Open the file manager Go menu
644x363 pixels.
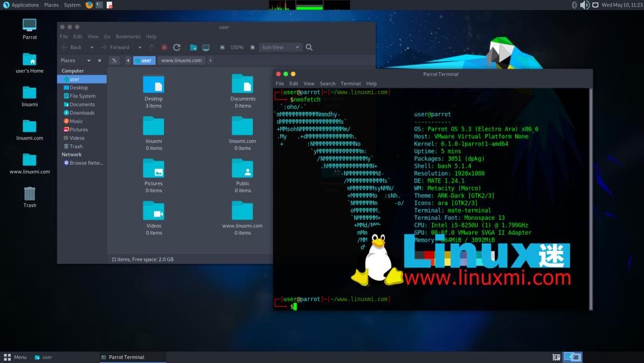click(107, 36)
